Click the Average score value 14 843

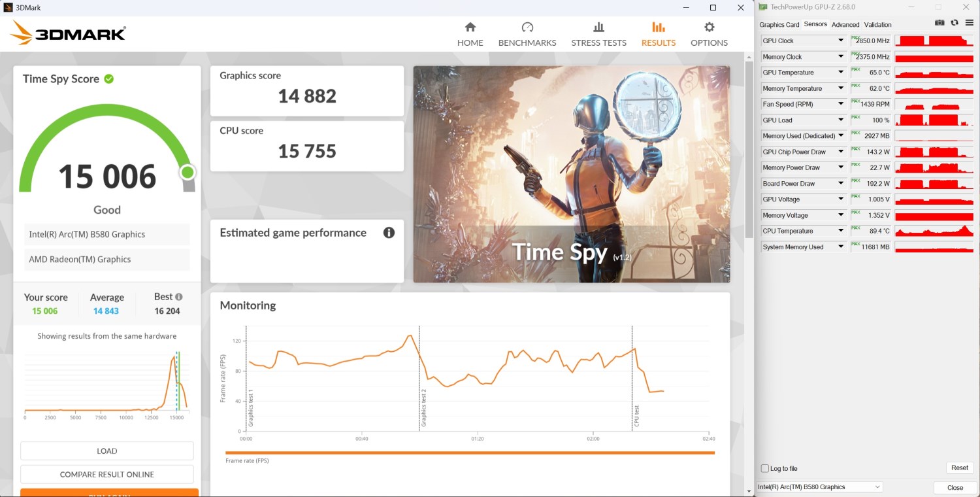(x=106, y=311)
